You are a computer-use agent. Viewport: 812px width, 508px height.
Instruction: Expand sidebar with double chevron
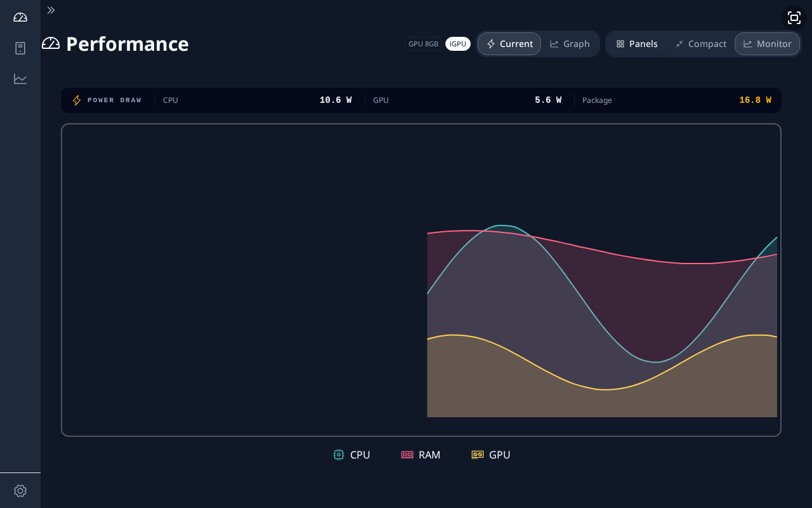point(51,10)
